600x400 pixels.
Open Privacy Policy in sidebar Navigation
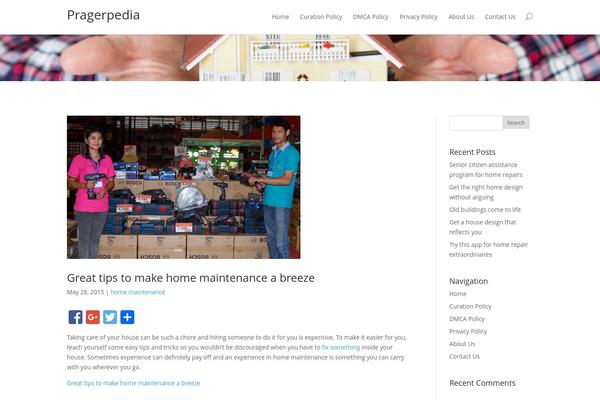click(x=468, y=331)
